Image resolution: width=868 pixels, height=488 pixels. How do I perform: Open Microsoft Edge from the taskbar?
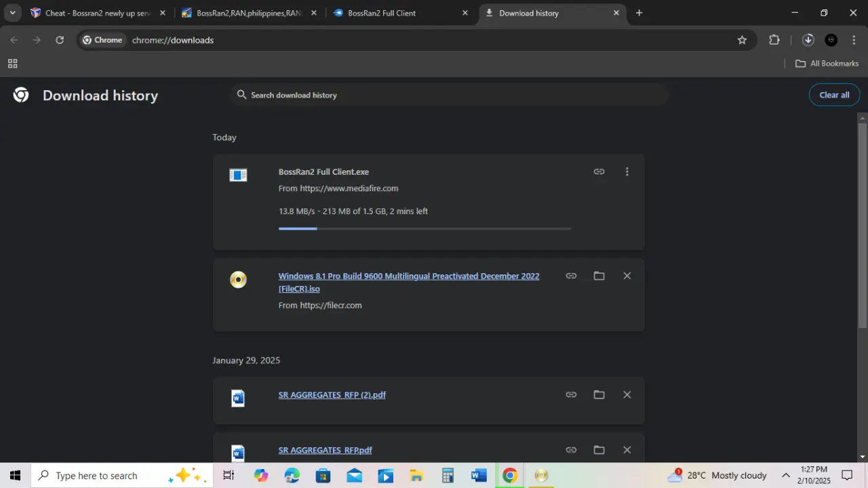pos(292,475)
